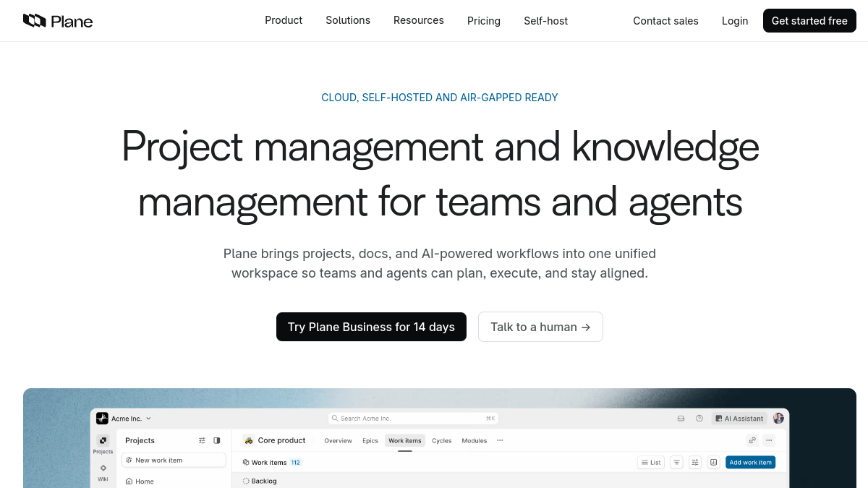This screenshot has height=488, width=868.
Task: Open the Product menu
Action: pyautogui.click(x=284, y=20)
